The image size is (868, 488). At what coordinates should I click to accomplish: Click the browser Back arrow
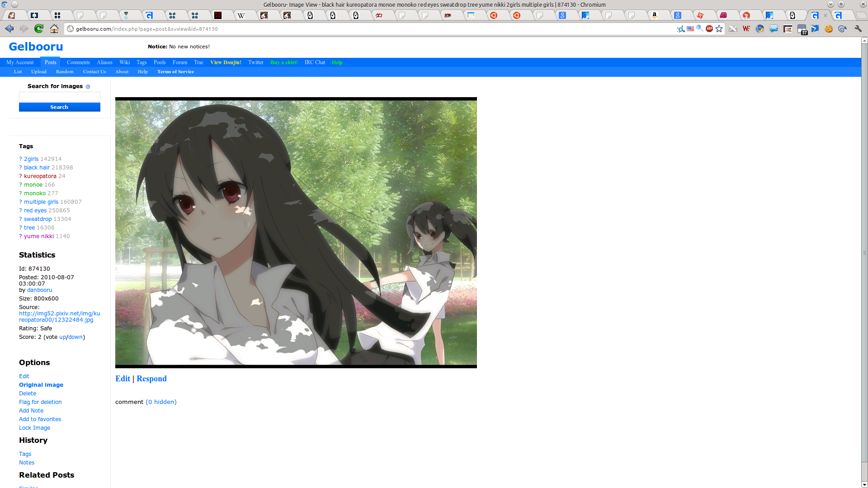click(x=9, y=28)
